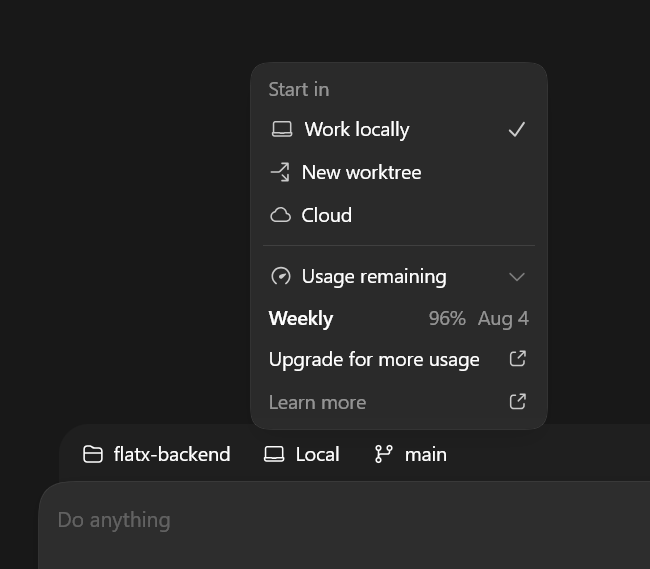The image size is (650, 569).
Task: Open the Local environment selector
Action: pyautogui.click(x=302, y=454)
